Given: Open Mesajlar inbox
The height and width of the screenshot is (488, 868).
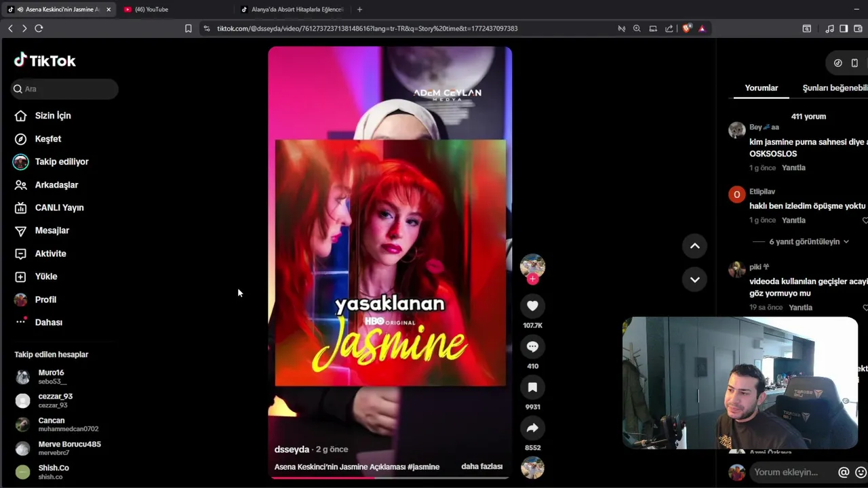Looking at the screenshot, I should click(x=42, y=230).
